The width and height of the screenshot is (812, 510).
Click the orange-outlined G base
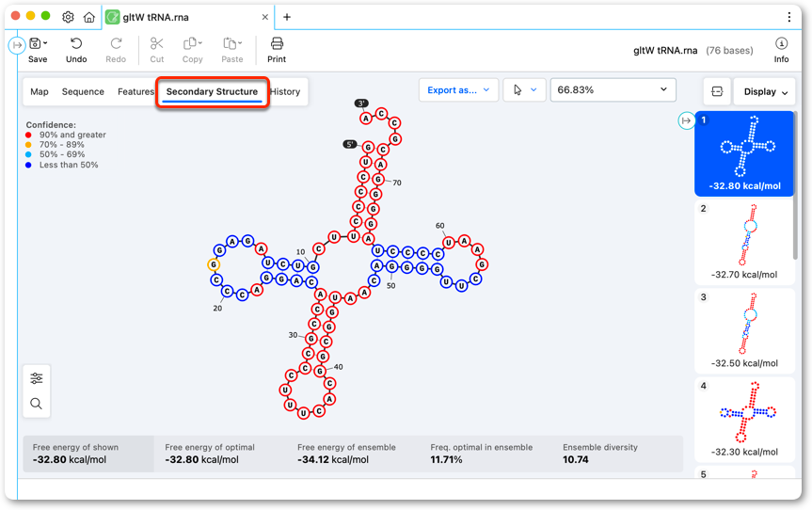214,264
